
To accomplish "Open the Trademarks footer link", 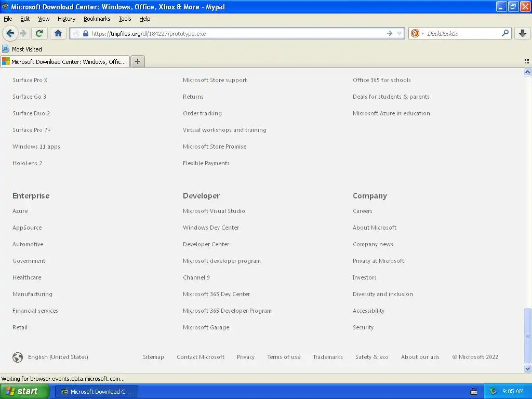I will (x=327, y=357).
